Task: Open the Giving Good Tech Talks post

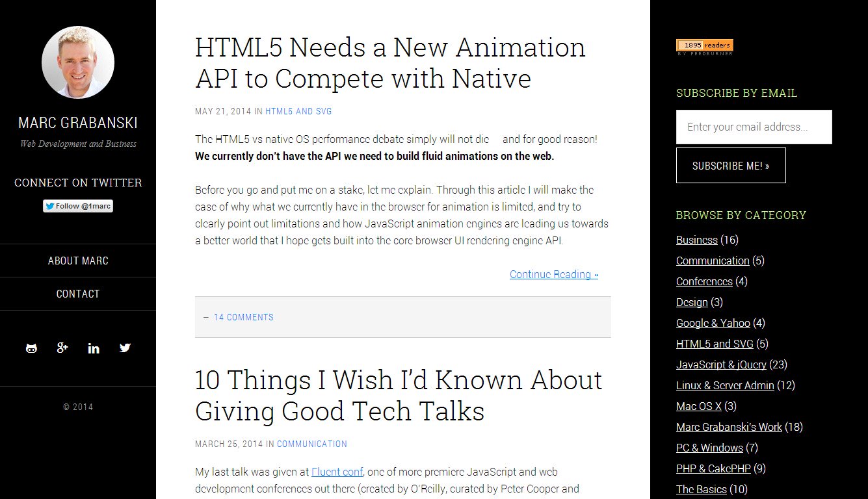Action: click(x=399, y=395)
